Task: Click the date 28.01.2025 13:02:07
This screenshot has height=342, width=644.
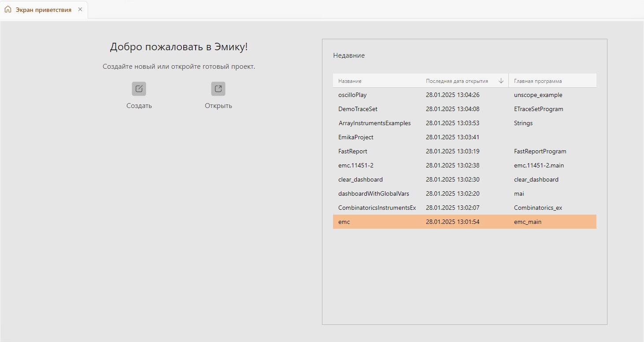Action: 453,208
